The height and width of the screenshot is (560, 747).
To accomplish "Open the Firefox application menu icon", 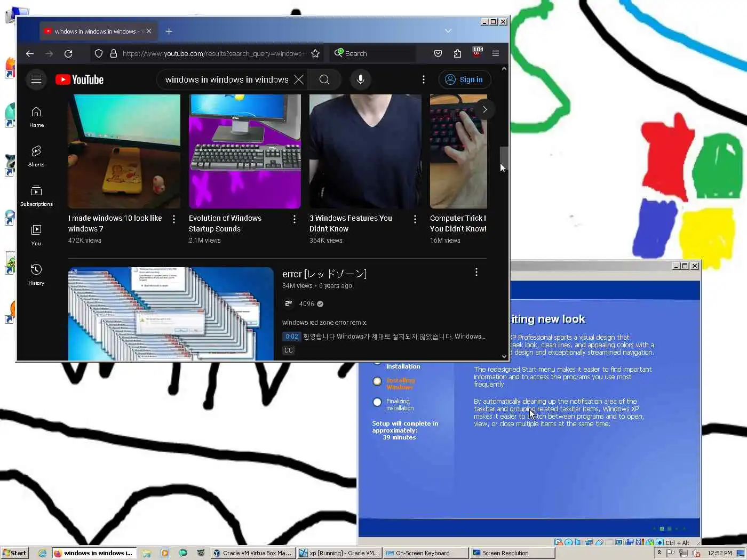I will [x=496, y=53].
